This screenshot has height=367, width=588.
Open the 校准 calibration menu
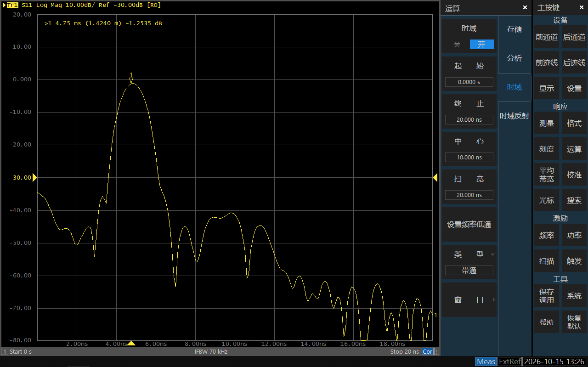click(x=574, y=175)
